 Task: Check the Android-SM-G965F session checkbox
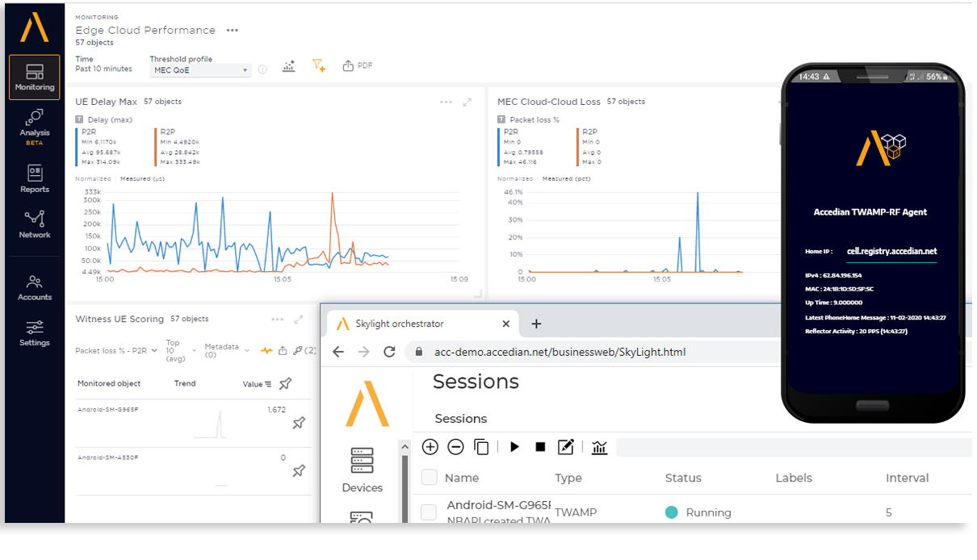430,512
